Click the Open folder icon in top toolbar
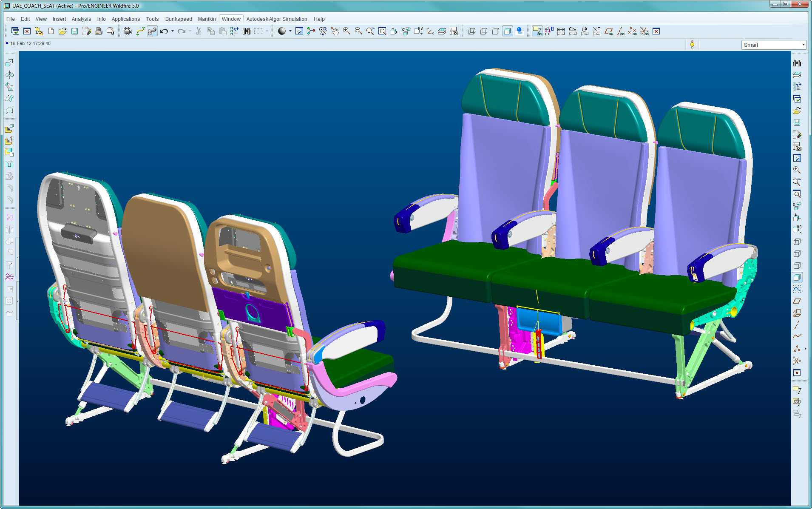Image resolution: width=812 pixels, height=509 pixels. click(62, 31)
